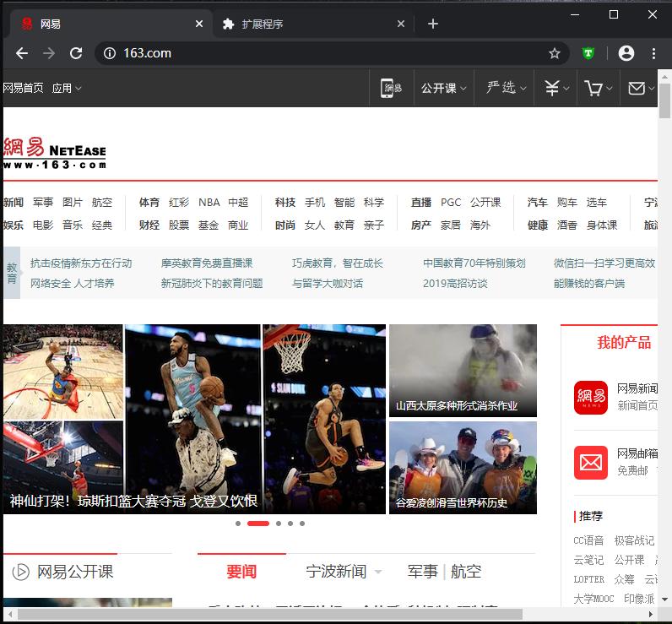Open 网易首页 link in top bar
Image resolution: width=672 pixels, height=624 pixels.
pos(23,89)
